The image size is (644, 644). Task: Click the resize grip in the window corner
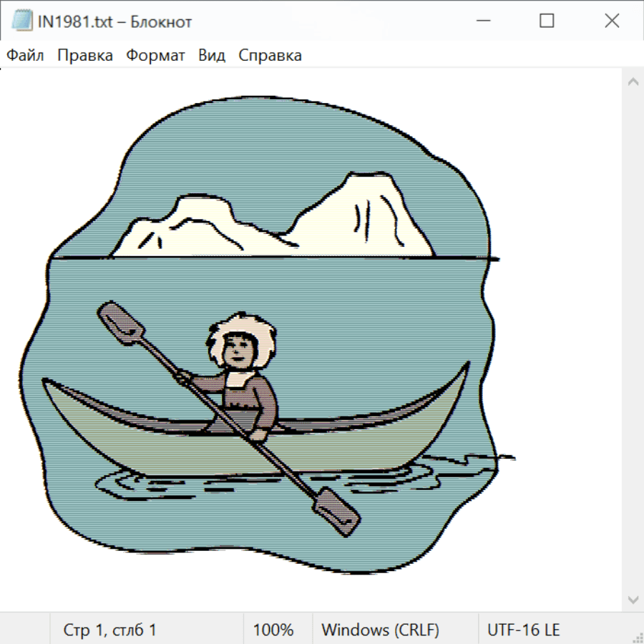(637, 637)
